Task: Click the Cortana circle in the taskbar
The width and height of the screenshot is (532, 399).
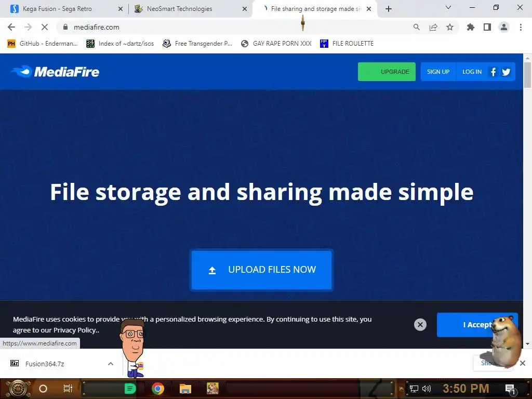Action: (x=43, y=389)
